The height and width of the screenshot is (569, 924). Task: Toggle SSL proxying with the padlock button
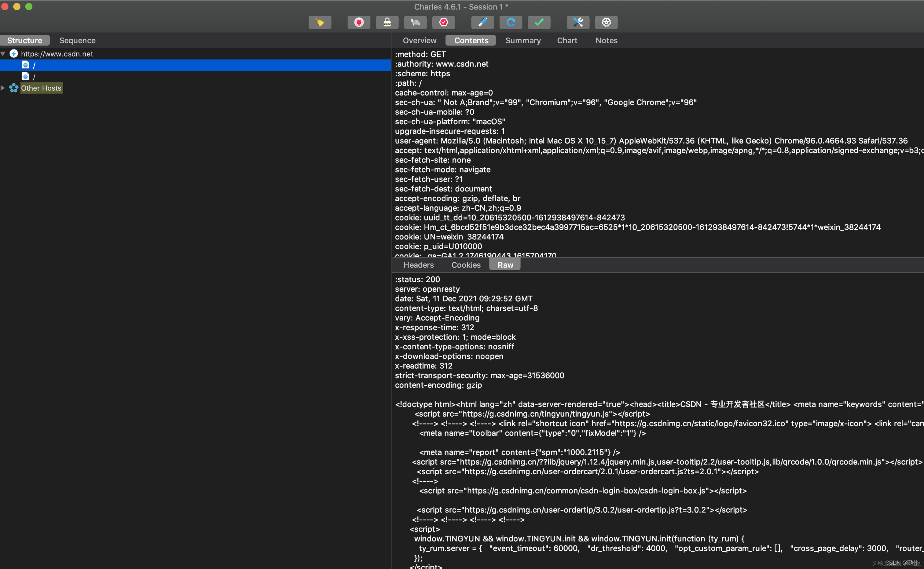point(387,23)
